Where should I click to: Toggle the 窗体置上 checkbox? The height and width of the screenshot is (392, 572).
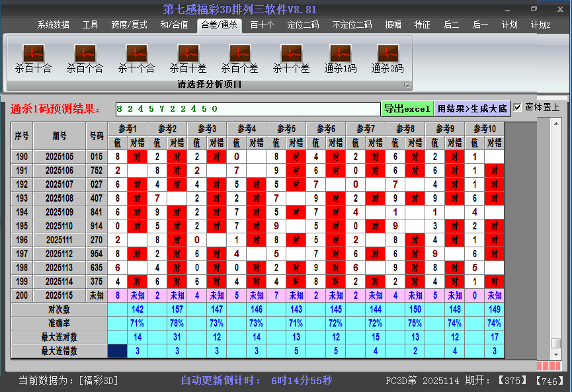(517, 108)
